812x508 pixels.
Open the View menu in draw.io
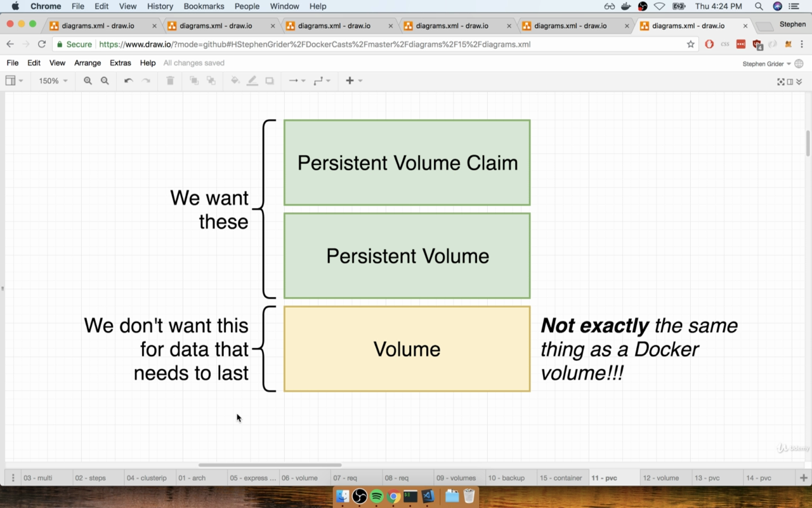[57, 63]
